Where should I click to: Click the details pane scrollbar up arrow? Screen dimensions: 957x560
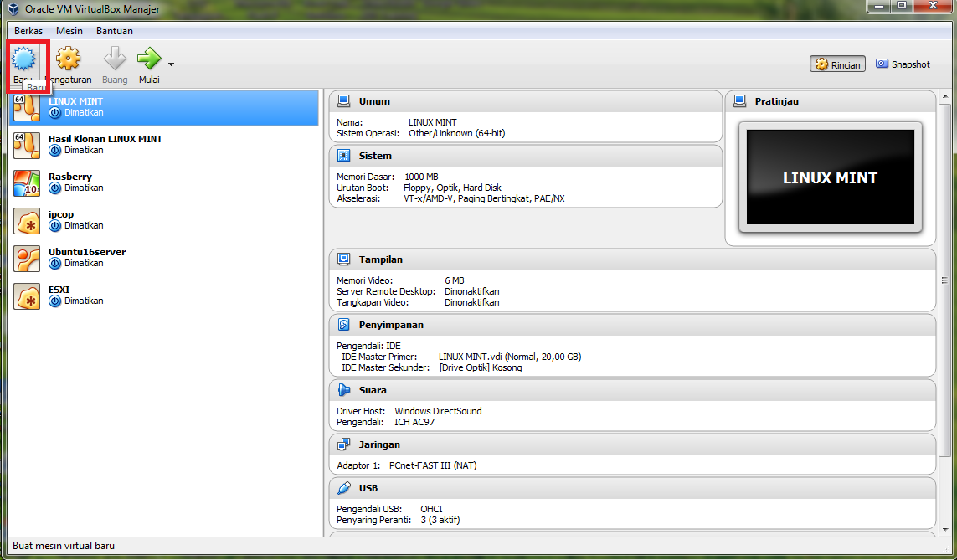(x=944, y=96)
